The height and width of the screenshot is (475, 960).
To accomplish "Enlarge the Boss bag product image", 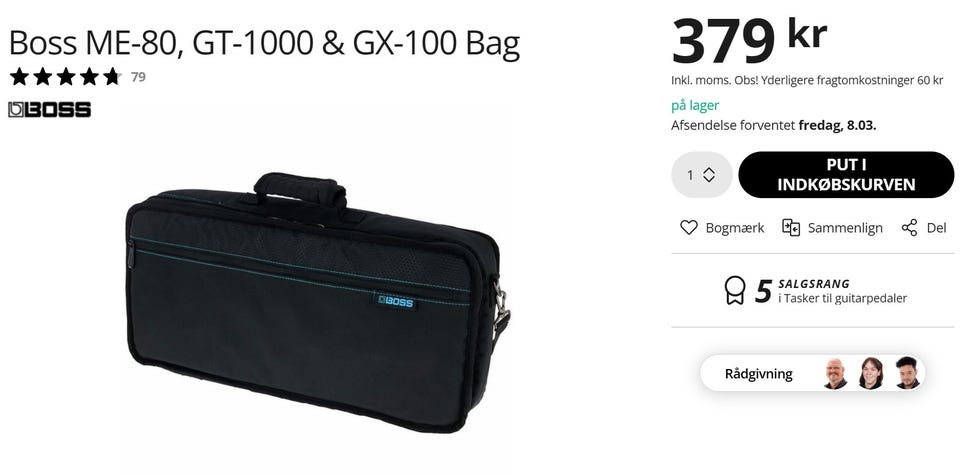I will [318, 303].
